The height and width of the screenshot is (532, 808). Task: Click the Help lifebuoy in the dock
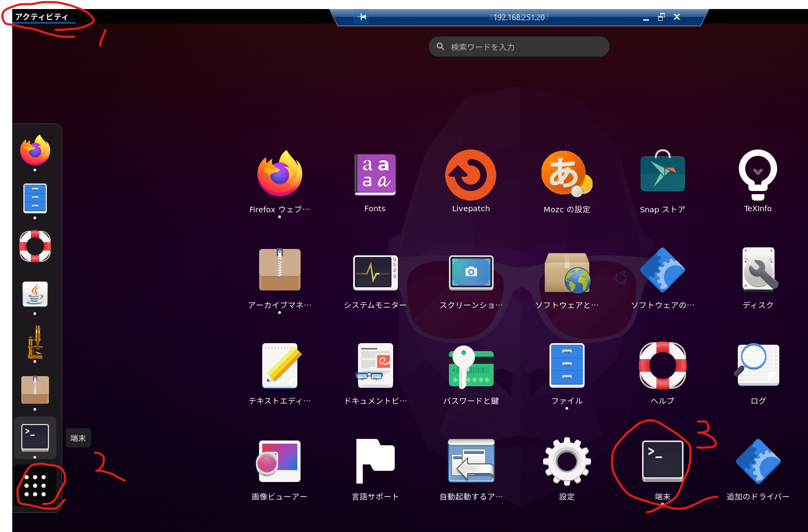tap(35, 246)
